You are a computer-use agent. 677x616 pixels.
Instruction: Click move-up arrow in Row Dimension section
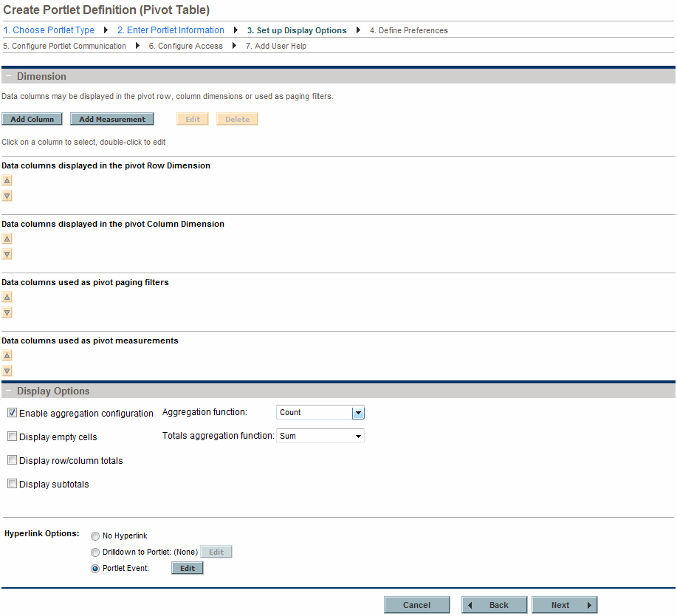pos(7,180)
